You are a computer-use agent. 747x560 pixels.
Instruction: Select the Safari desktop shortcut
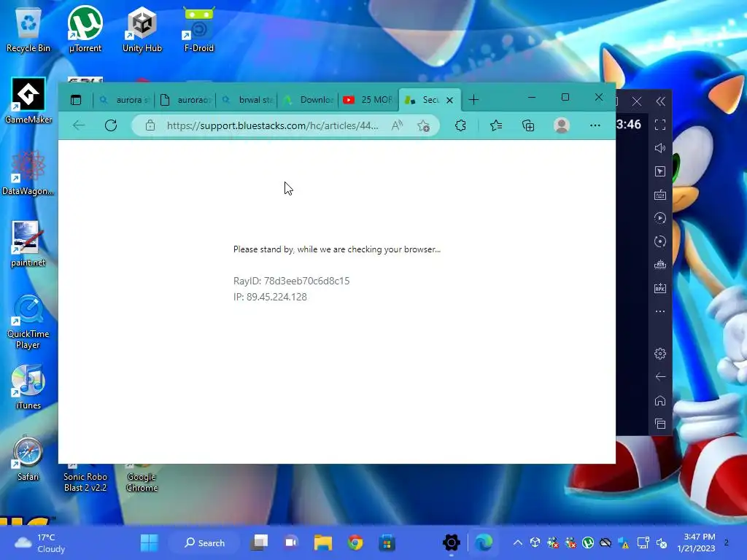(x=28, y=458)
